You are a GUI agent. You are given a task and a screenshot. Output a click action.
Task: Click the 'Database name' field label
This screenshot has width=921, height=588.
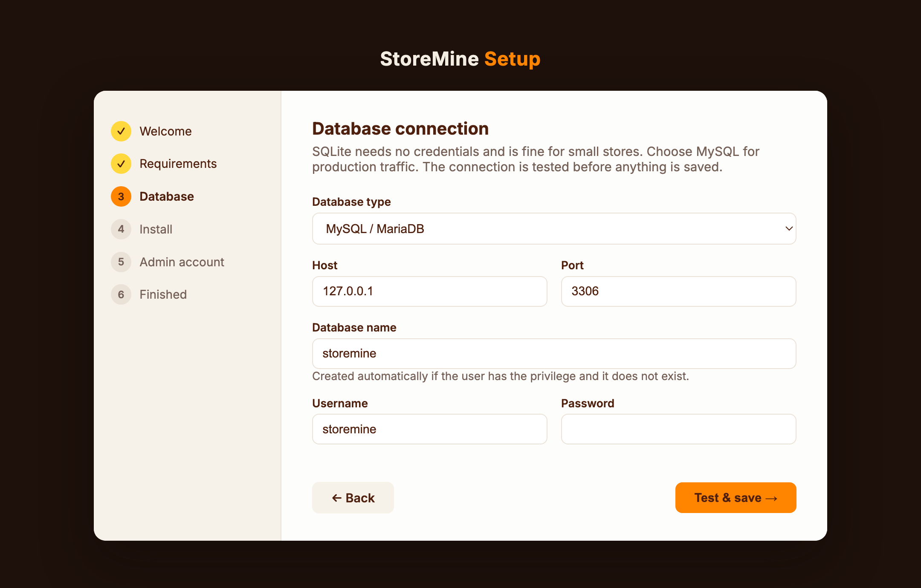[354, 327]
